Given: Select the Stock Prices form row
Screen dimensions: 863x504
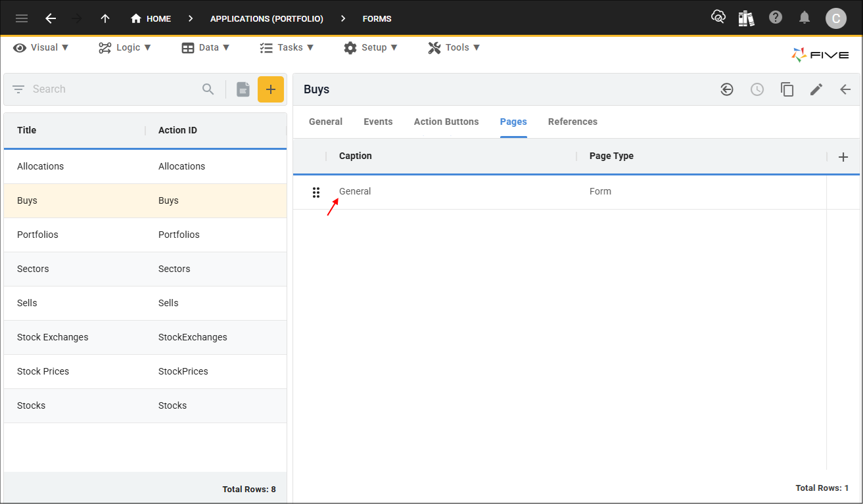Looking at the screenshot, I should 145,371.
